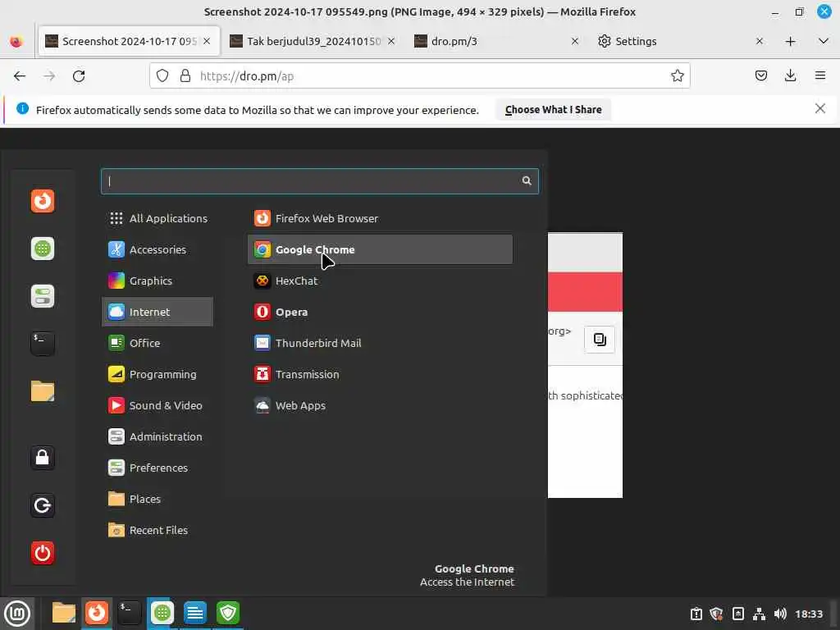Focus the application menu search field
This screenshot has height=630, width=840.
[320, 181]
